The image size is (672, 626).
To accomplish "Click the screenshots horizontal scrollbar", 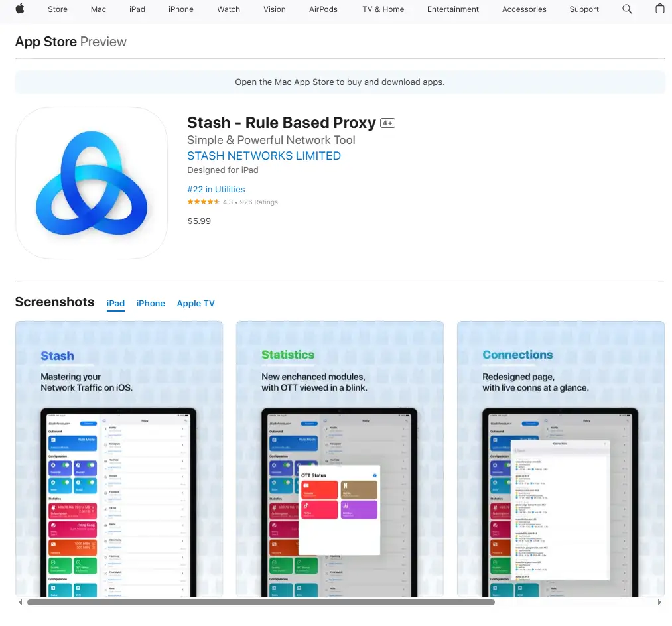I will click(x=261, y=602).
